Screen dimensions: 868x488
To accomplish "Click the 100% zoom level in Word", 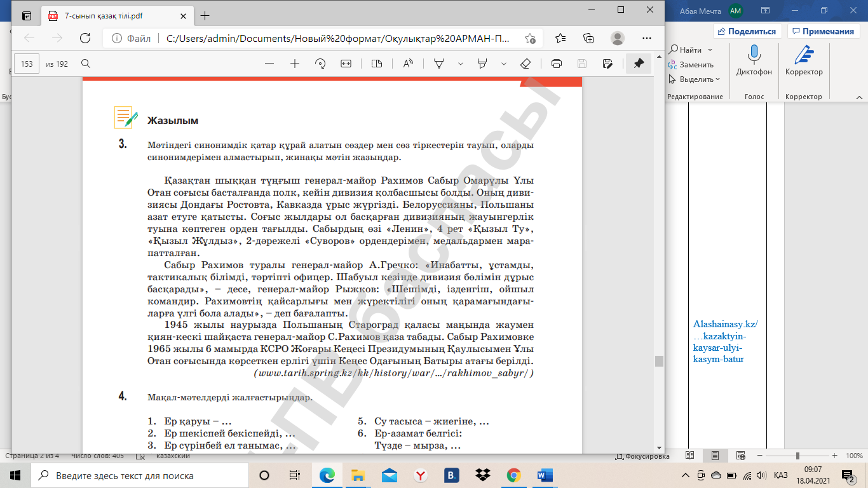I will coord(854,456).
